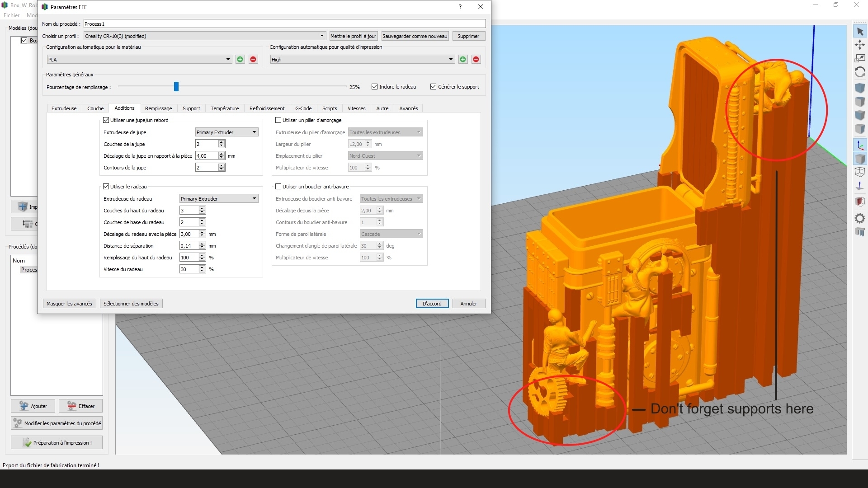
Task: Activate the rotate models tool
Action: click(859, 72)
